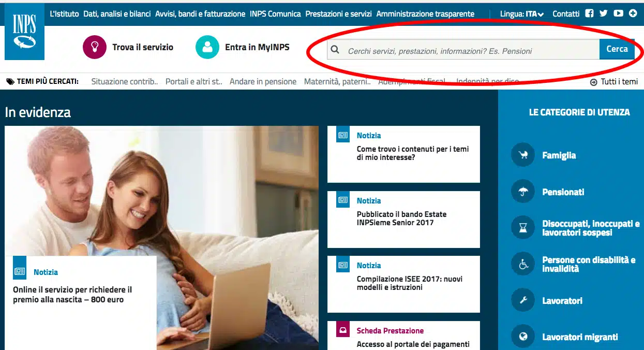The height and width of the screenshot is (350, 644).
Task: Click Trova il servizio link
Action: coord(143,47)
